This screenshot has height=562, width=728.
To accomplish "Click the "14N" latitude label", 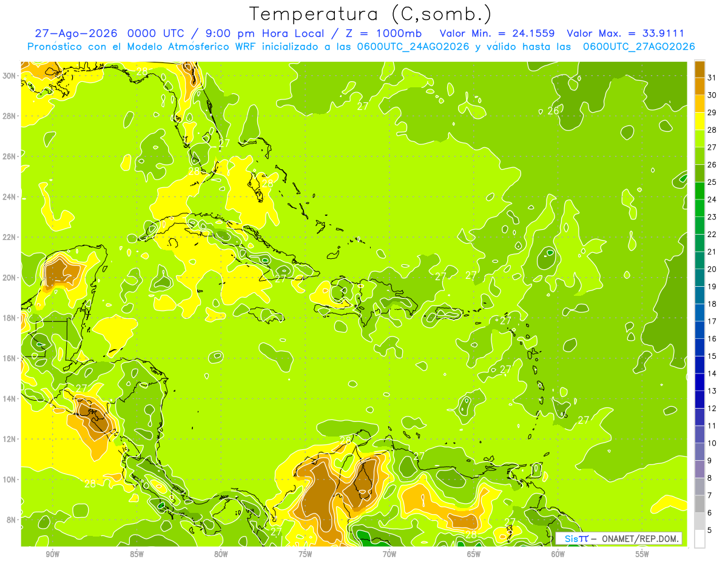I will pyautogui.click(x=10, y=398).
